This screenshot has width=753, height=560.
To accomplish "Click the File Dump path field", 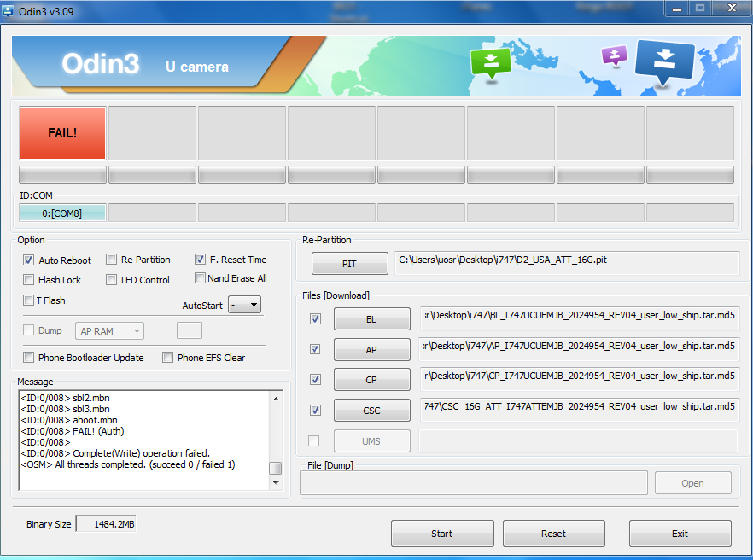I will click(474, 482).
